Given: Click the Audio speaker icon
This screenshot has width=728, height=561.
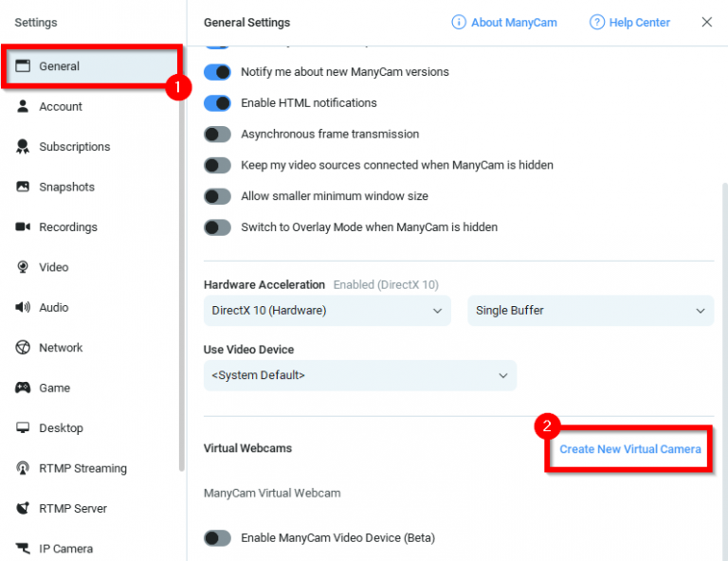Looking at the screenshot, I should tap(23, 308).
